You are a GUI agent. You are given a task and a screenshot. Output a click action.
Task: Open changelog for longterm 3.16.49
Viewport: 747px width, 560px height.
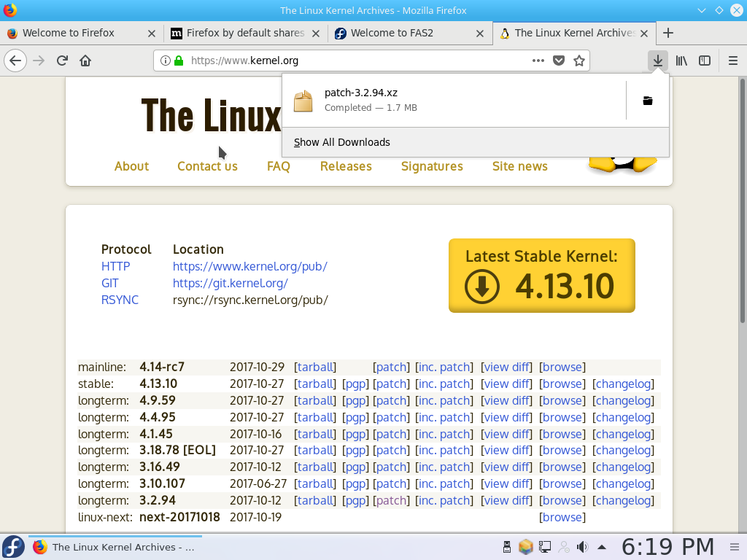tap(623, 467)
